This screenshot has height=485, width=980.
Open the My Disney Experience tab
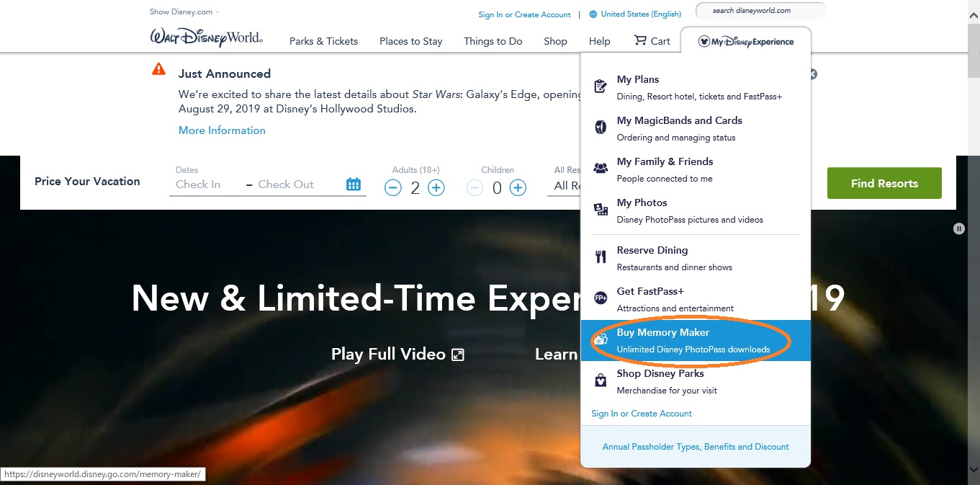click(746, 41)
